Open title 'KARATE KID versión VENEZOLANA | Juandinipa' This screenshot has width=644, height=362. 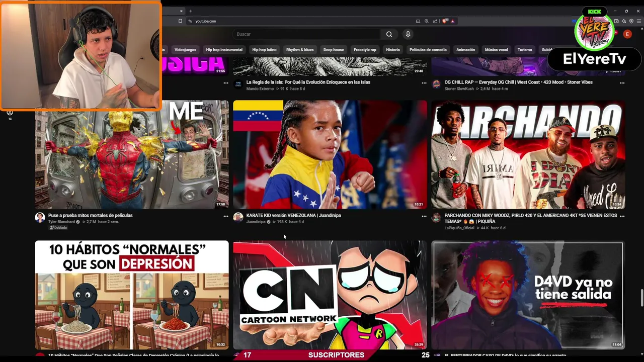tap(293, 215)
